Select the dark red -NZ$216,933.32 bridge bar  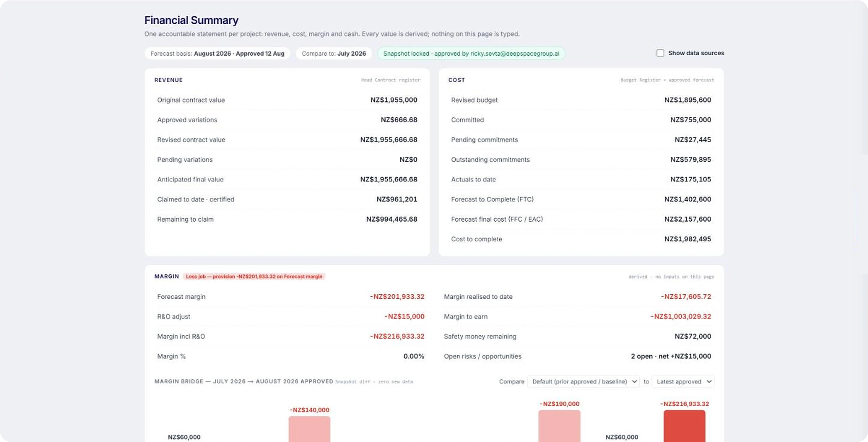click(x=684, y=426)
